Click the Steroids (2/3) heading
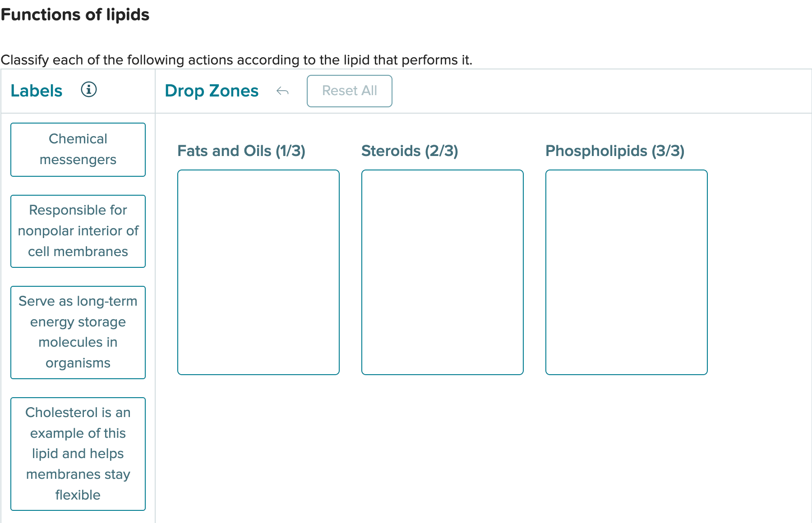The height and width of the screenshot is (523, 812). 410,151
